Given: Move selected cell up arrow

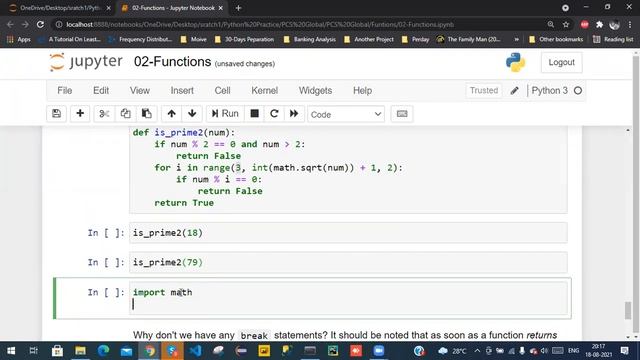Looking at the screenshot, I should pos(171,114).
